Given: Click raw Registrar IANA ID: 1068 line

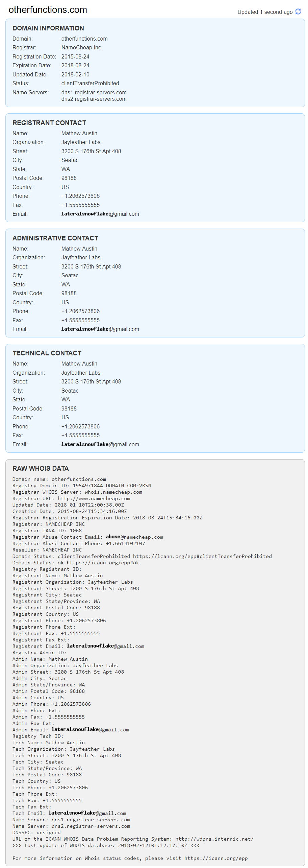Looking at the screenshot, I should click(x=47, y=531).
